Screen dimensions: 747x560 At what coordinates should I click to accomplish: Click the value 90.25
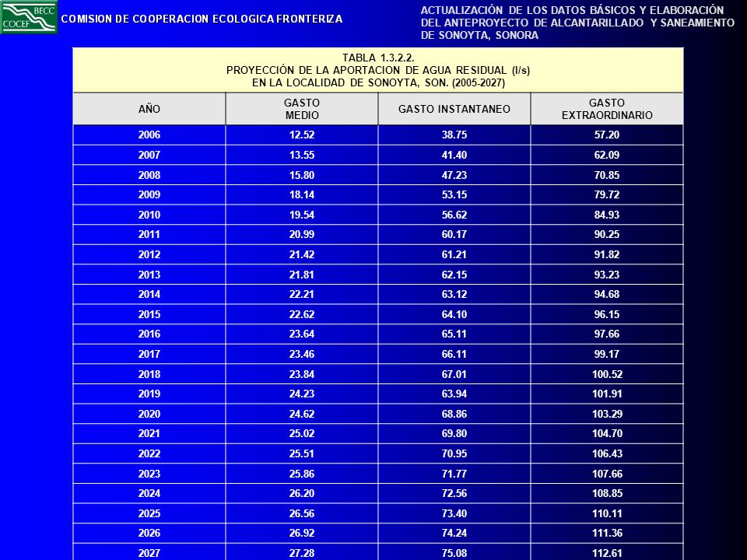pos(607,234)
